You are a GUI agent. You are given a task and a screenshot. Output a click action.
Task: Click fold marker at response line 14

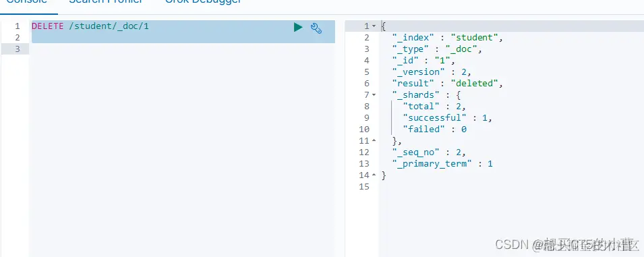click(x=374, y=175)
